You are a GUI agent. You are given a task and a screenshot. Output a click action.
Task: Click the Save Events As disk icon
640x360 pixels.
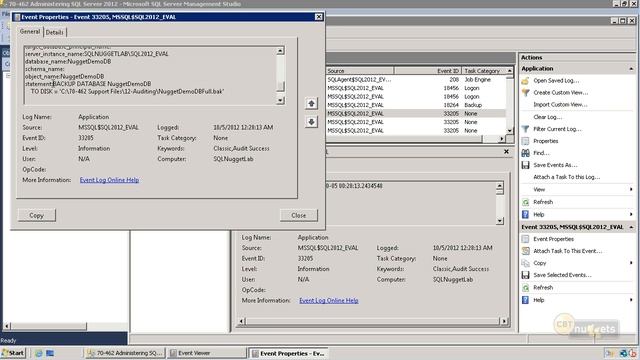tap(525, 165)
